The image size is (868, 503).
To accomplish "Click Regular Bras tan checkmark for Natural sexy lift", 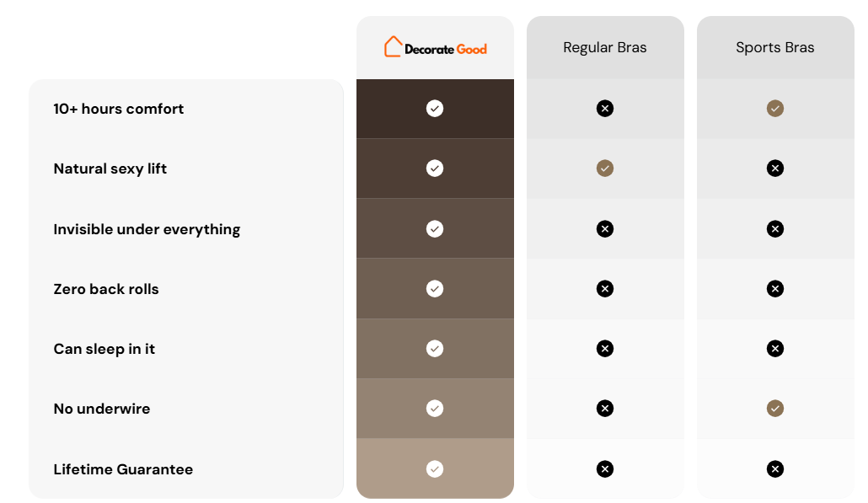I will click(x=604, y=169).
